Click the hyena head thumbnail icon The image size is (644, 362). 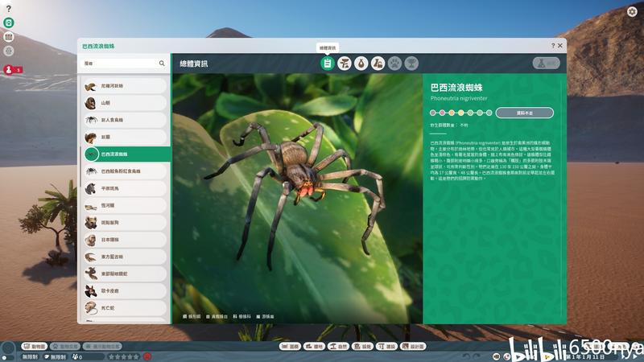(90, 223)
